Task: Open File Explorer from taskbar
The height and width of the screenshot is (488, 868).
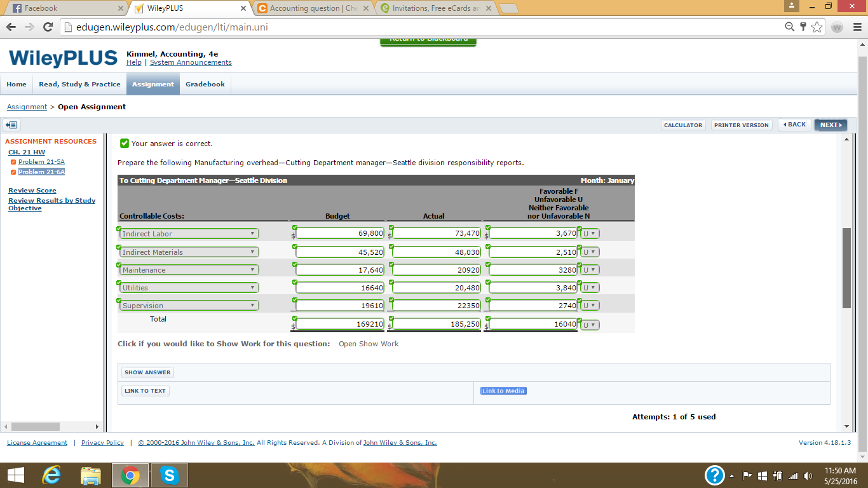Action: [91, 475]
